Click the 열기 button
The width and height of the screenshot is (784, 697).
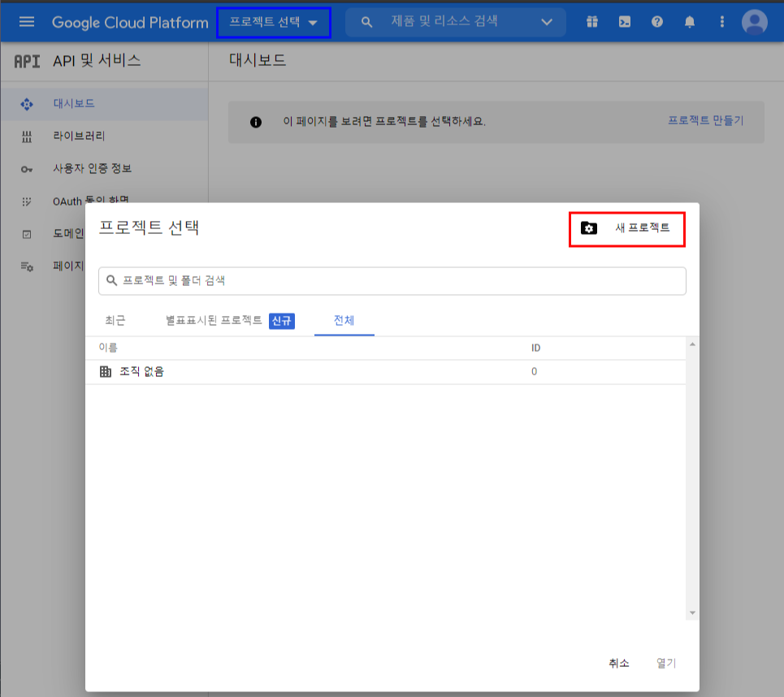666,663
